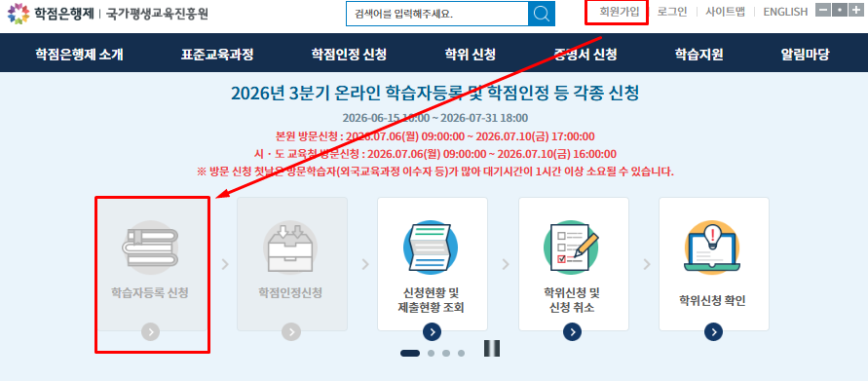Click the 학위신청 확인 laptop bulb icon
Image resolution: width=868 pixels, height=381 pixels.
(x=712, y=248)
